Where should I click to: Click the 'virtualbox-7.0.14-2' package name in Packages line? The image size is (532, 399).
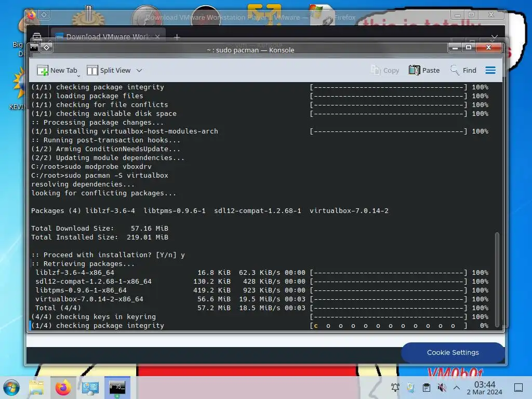click(349, 211)
